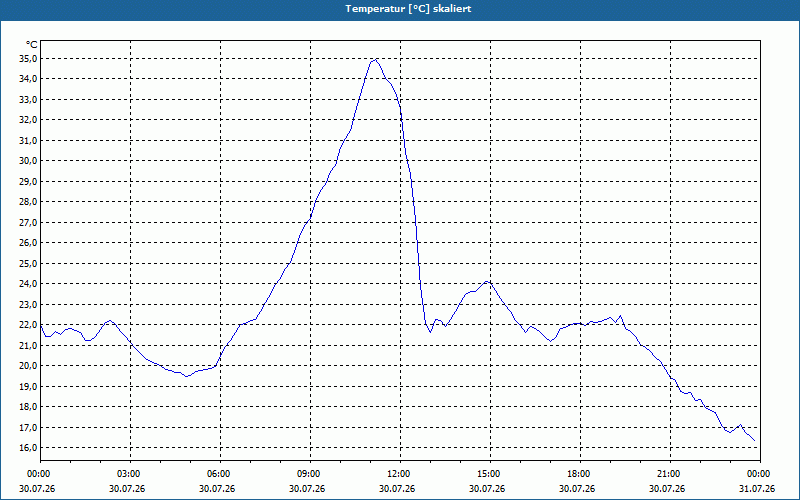This screenshot has height=500, width=800.
Task: Click the 28,0 y-axis label
Action: click(x=28, y=202)
